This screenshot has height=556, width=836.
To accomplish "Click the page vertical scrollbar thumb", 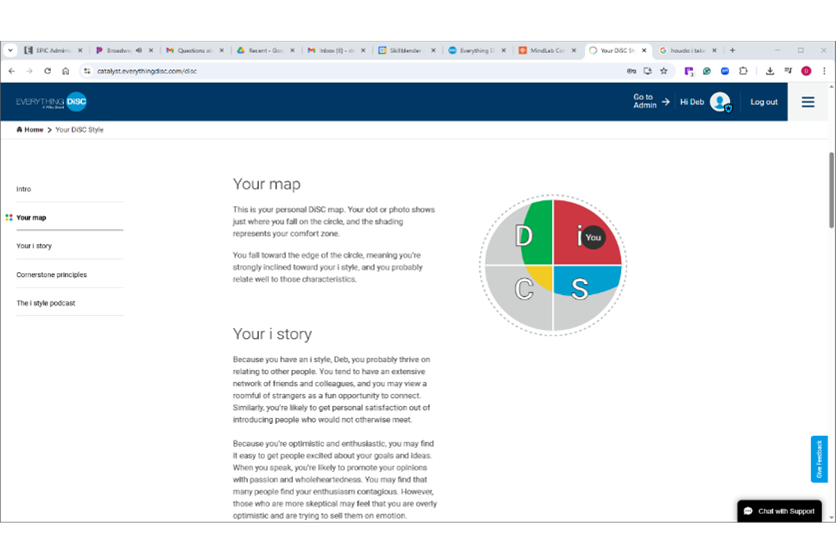I will [831, 190].
